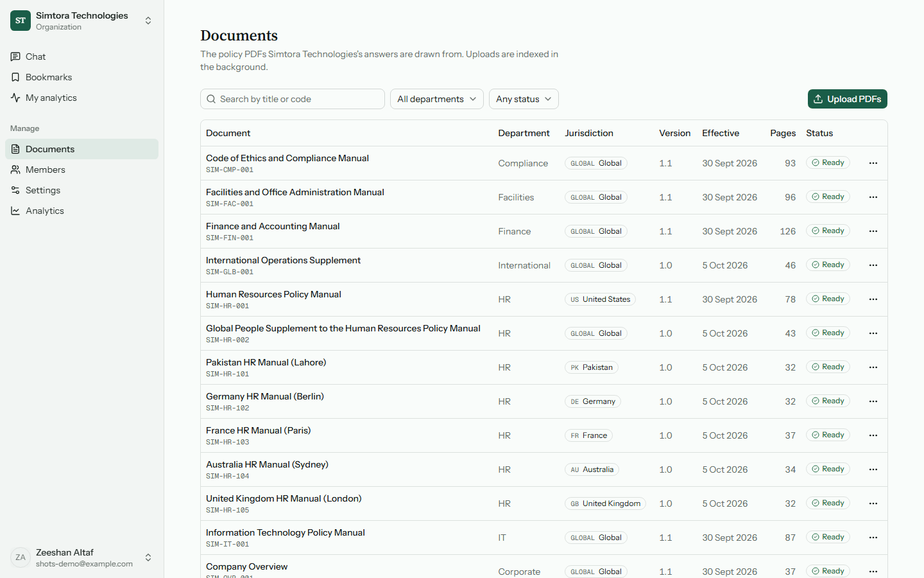Click the ST organization logo avatar
The image size is (924, 578).
[21, 21]
